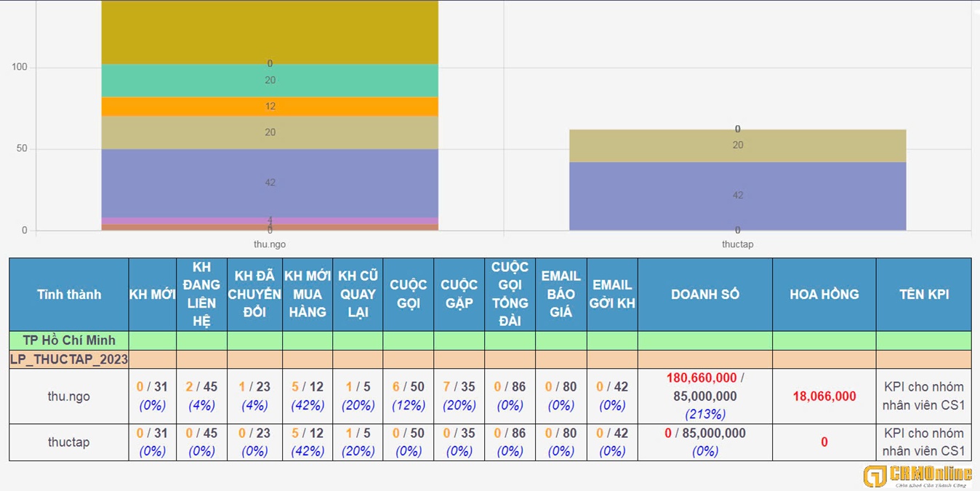Expand the TP Hồ Chí Minh group row
The width and height of the screenshot is (980, 491).
[x=69, y=340]
